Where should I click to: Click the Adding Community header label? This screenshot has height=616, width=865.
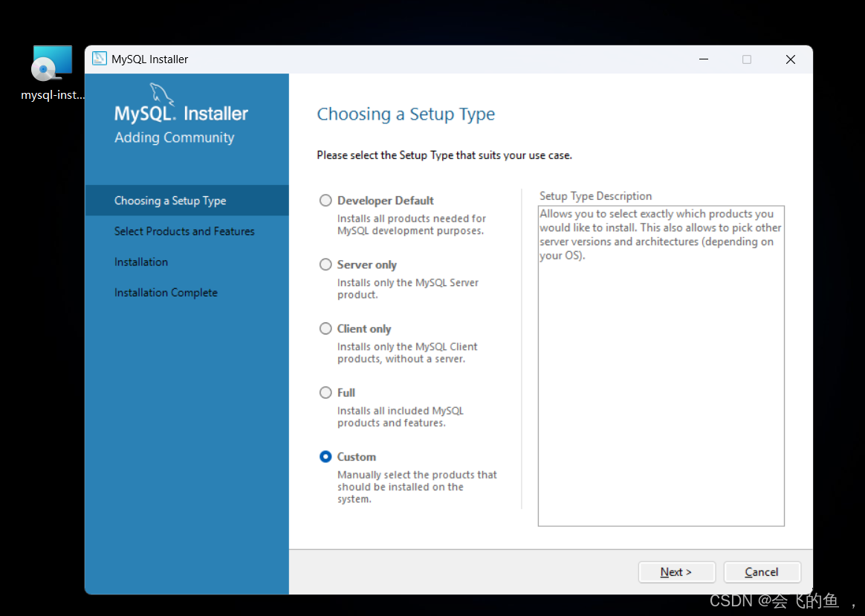click(174, 138)
